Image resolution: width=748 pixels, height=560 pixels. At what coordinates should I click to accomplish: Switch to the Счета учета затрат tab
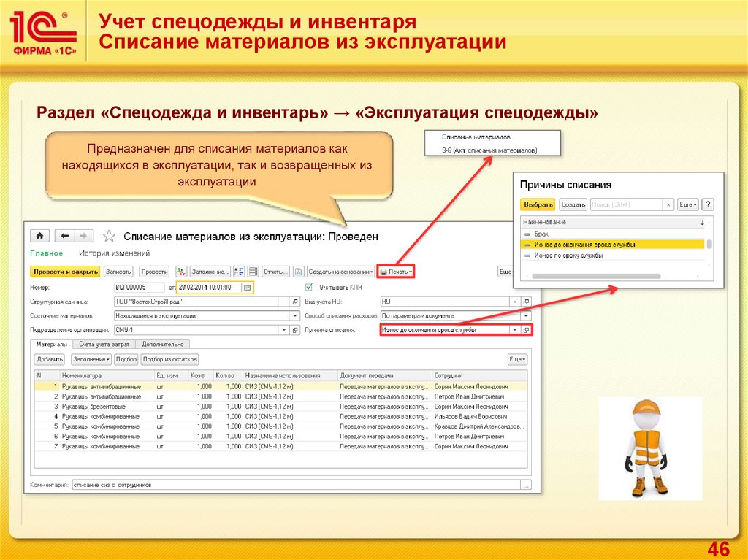coord(103,343)
